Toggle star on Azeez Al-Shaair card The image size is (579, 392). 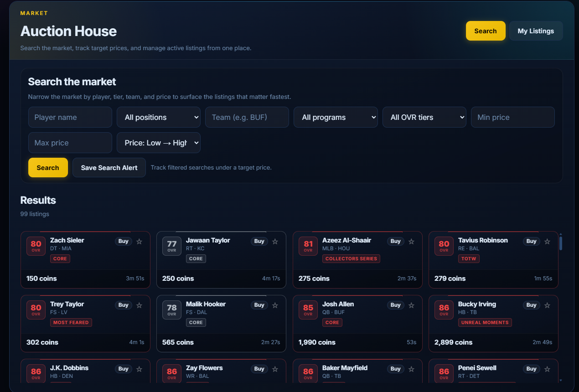411,242
